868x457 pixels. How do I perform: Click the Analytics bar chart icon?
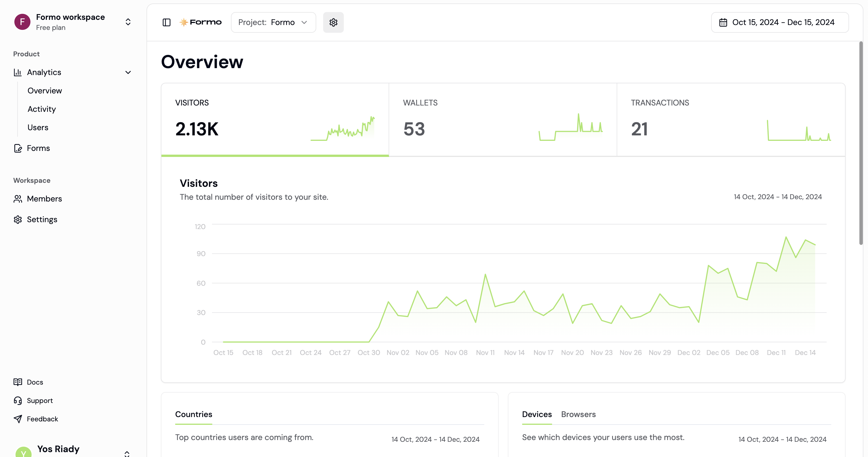click(18, 72)
